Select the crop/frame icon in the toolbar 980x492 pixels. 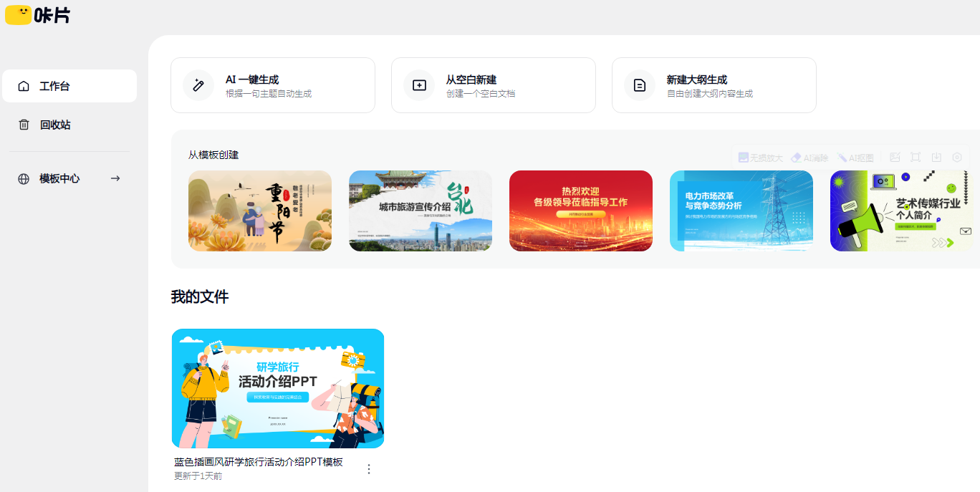pyautogui.click(x=915, y=157)
